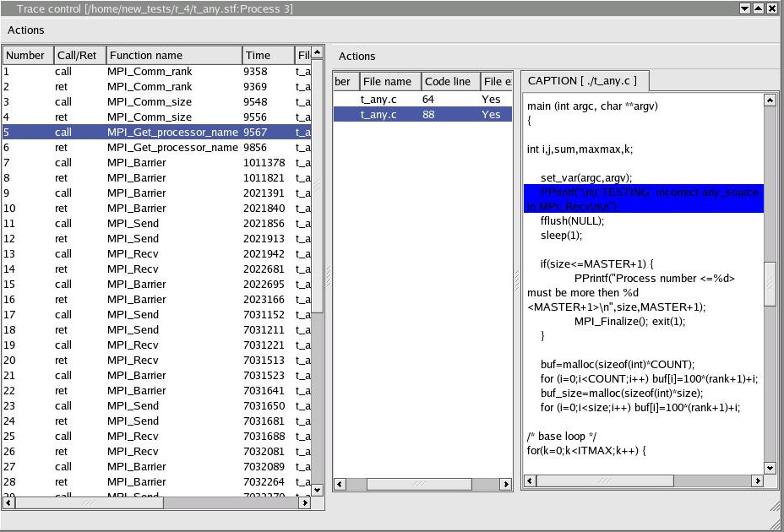Click the source code horizontal scrollbar thumb
The width and height of the screenshot is (784, 532).
(604, 481)
